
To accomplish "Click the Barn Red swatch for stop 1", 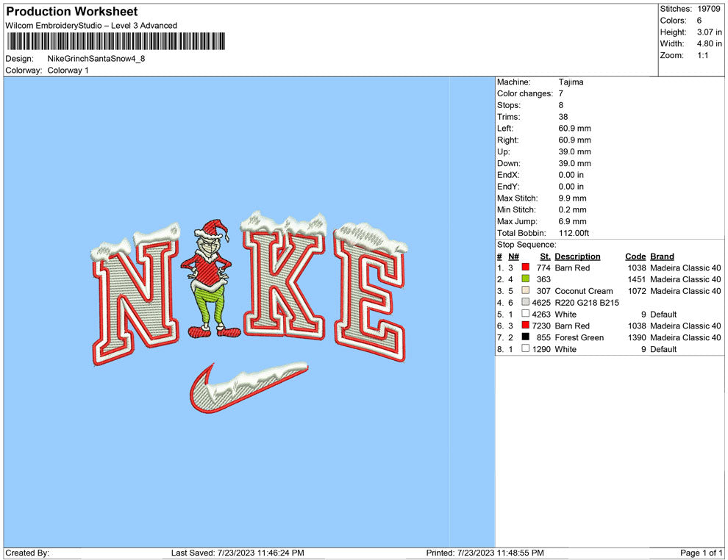I will point(525,268).
